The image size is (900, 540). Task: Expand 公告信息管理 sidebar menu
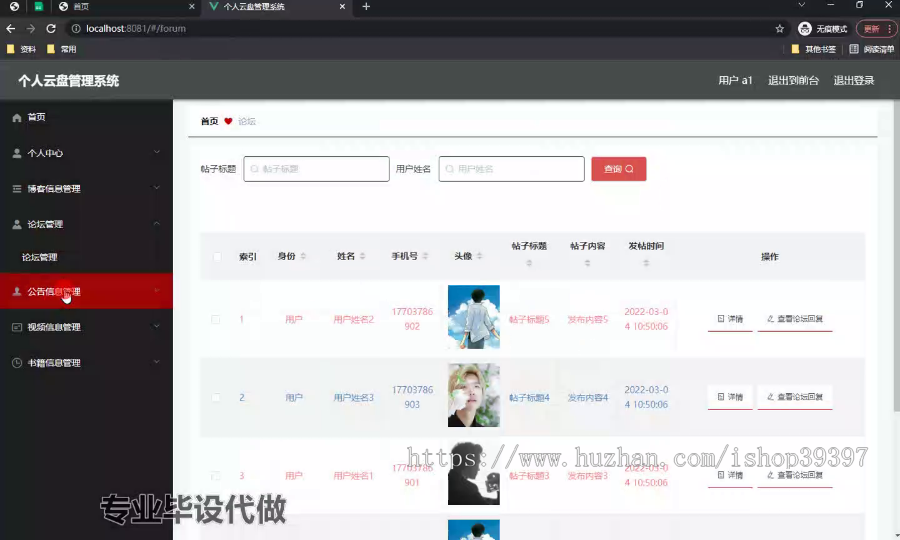[86, 291]
